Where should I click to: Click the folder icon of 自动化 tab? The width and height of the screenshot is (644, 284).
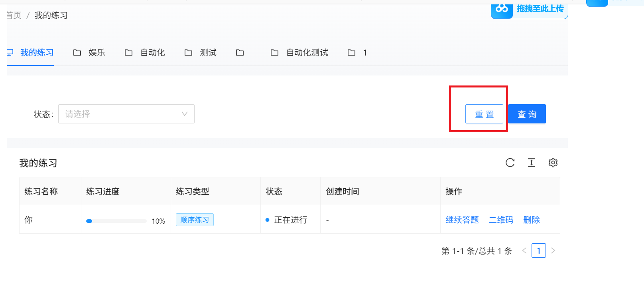pos(128,53)
